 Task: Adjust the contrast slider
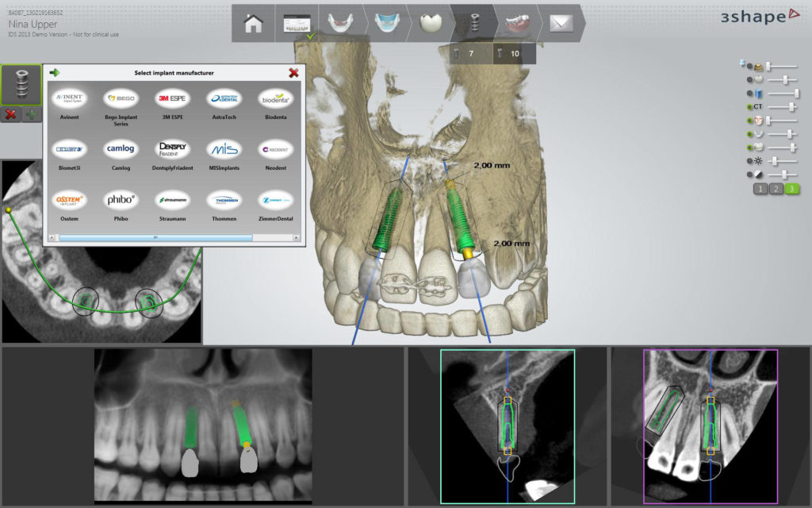[x=783, y=175]
